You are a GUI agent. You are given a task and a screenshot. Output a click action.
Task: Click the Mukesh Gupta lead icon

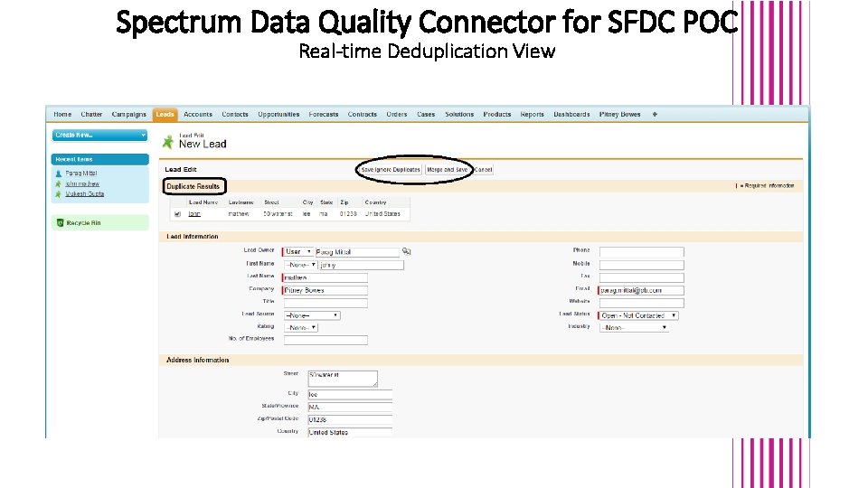(x=58, y=194)
